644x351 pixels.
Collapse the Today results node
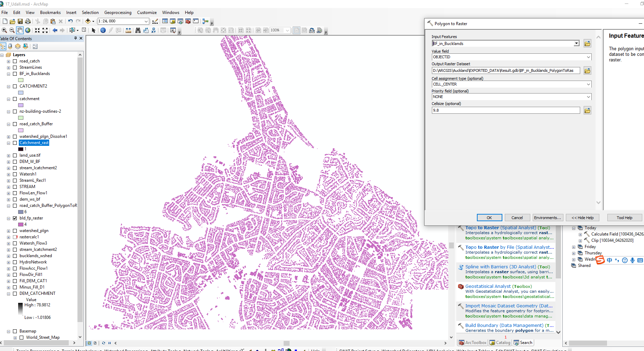click(574, 228)
